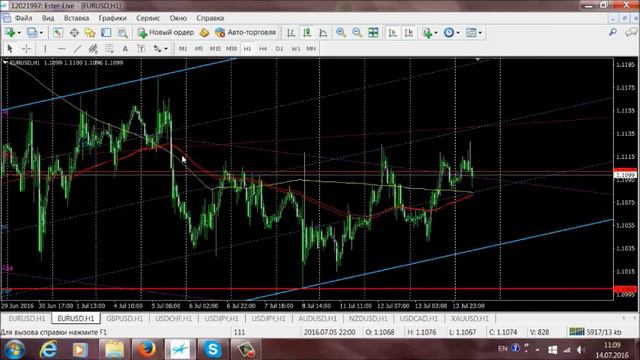Open a new chart with the green plus icon
640x360 pixels.
[10, 33]
